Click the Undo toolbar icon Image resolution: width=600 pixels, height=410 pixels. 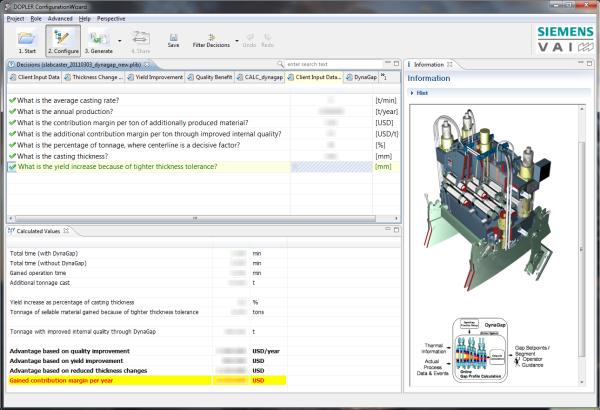click(249, 37)
